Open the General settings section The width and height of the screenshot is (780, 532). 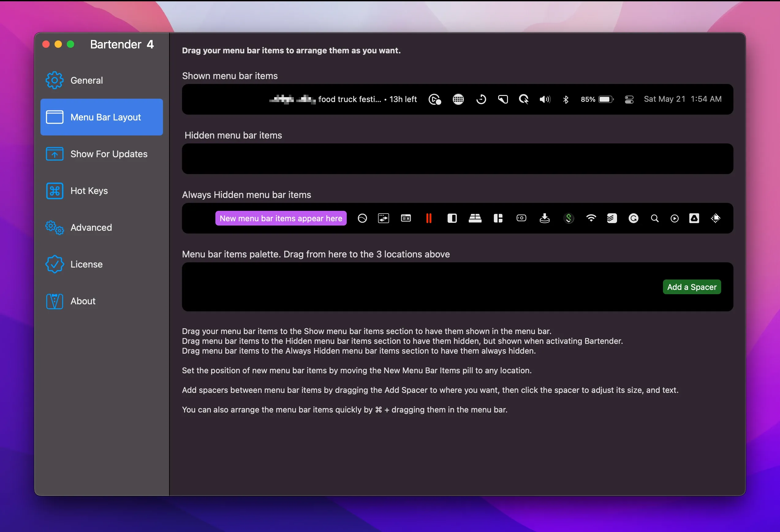pos(87,81)
